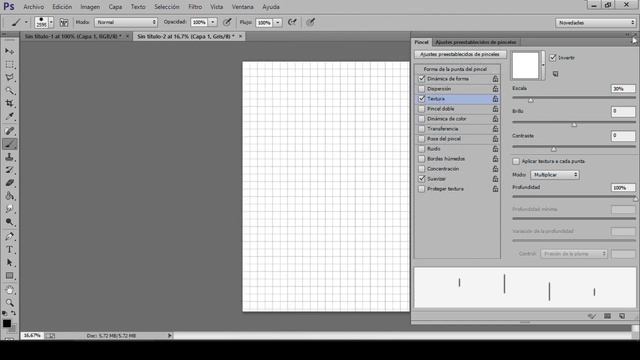Enable pressure for size icon
This screenshot has width=640, height=360.
311,22
